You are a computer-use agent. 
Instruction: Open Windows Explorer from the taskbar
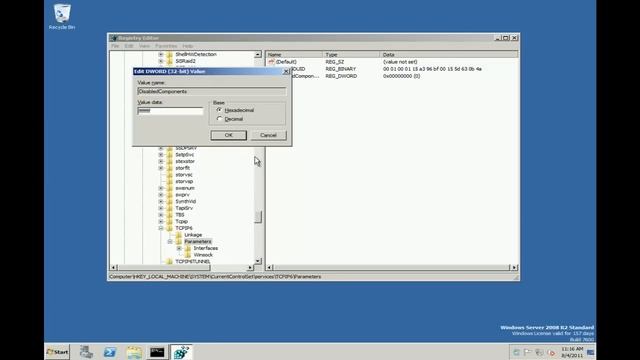(134, 352)
